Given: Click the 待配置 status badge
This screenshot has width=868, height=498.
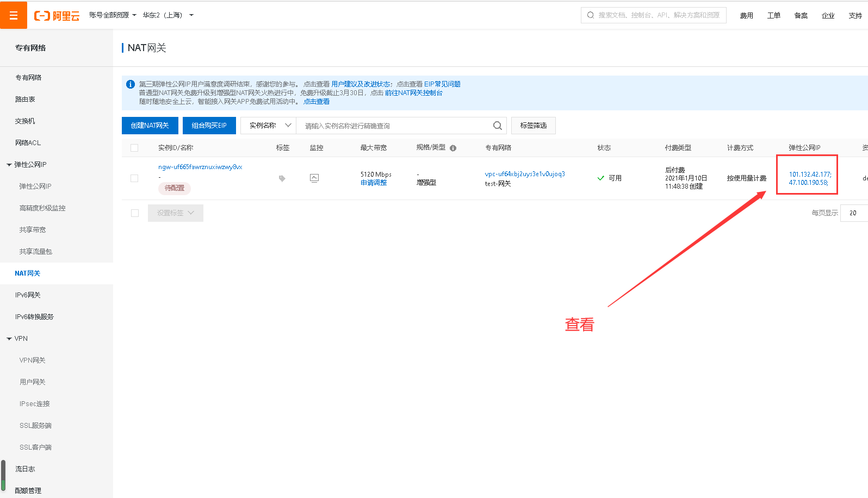Looking at the screenshot, I should (x=175, y=188).
